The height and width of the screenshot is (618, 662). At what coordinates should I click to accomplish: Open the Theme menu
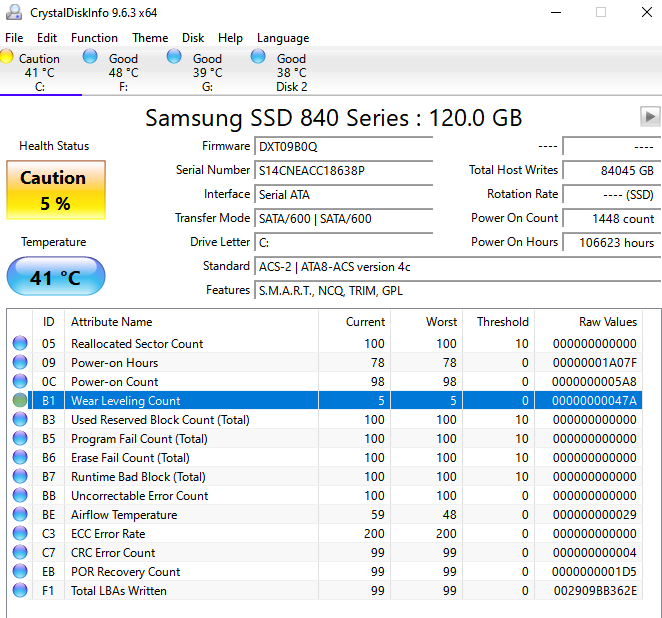click(150, 38)
